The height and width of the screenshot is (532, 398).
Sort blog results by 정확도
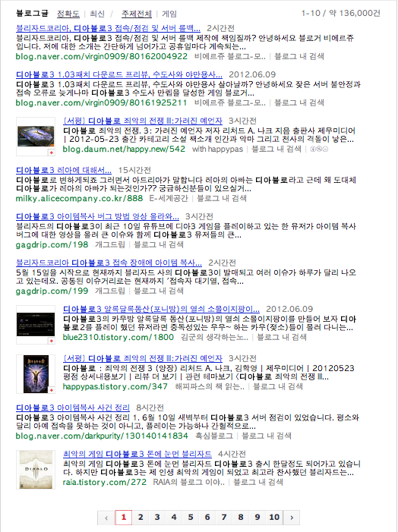pos(68,14)
